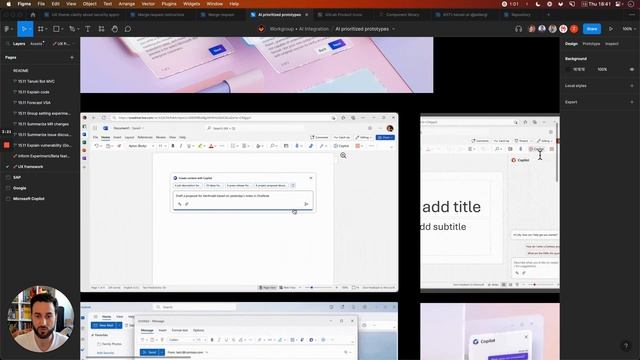640x360 pixels.
Task: Open the File menu
Action: (41, 4)
